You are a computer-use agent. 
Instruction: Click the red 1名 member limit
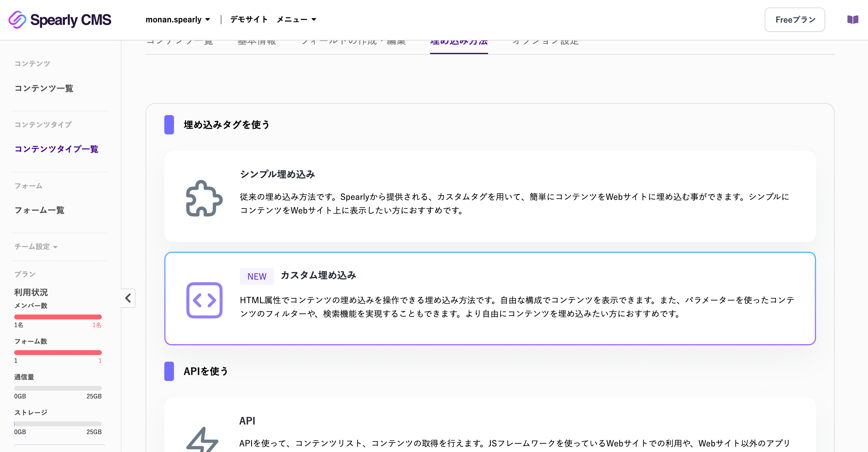pyautogui.click(x=97, y=325)
